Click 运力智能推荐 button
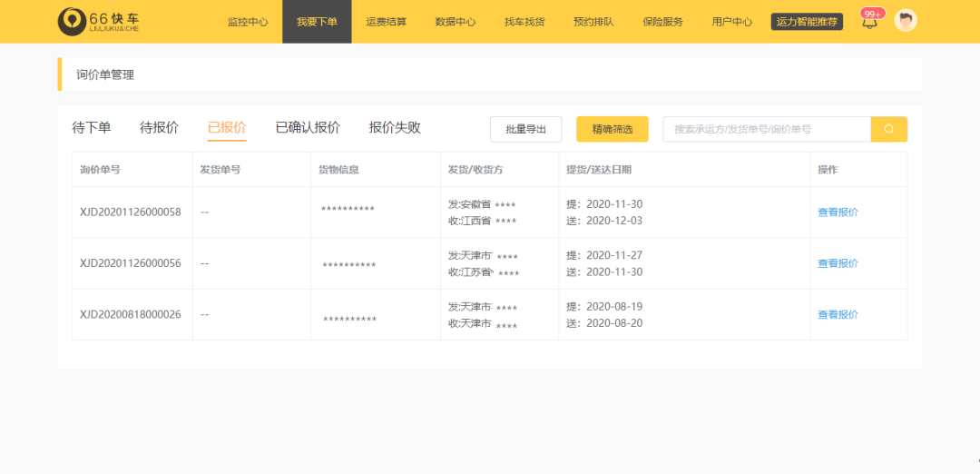980x474 pixels. 807,22
